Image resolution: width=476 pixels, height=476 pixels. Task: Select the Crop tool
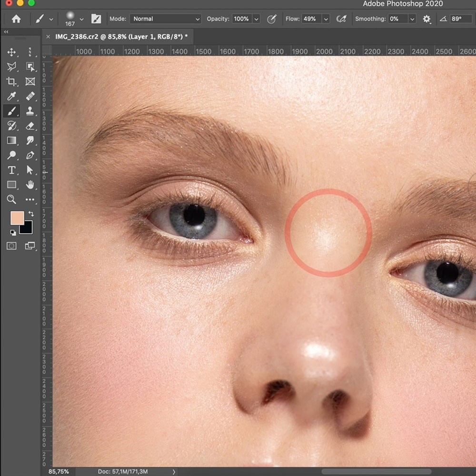pos(11,82)
